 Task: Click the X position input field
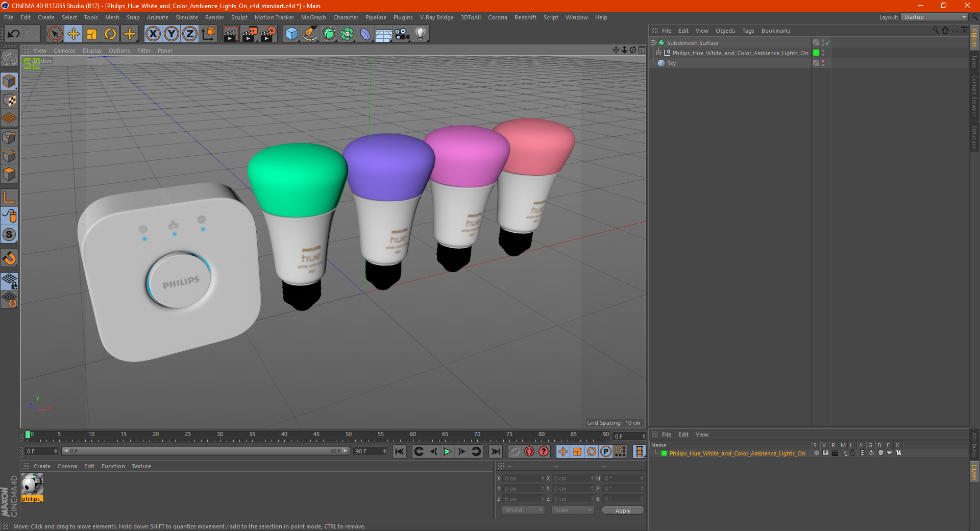(x=524, y=478)
